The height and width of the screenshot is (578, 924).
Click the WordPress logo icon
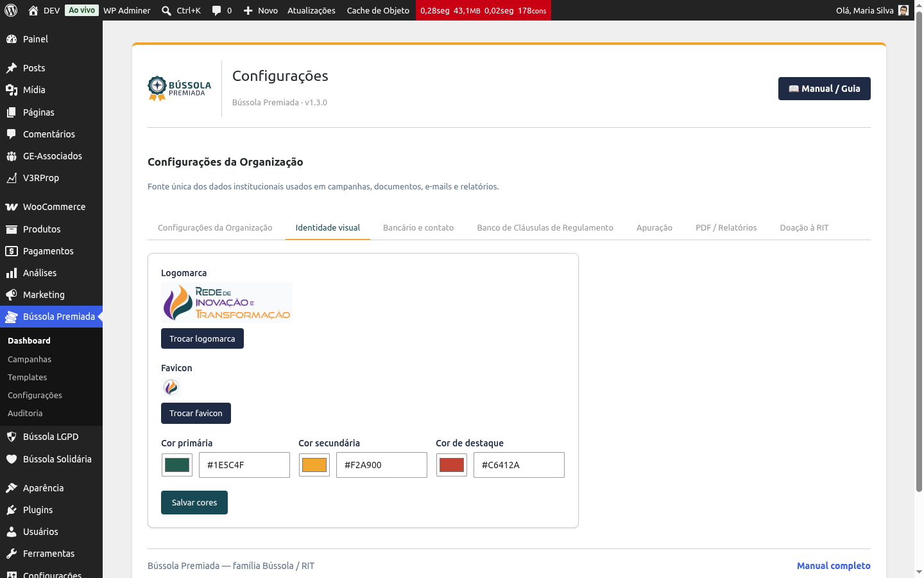[x=11, y=10]
